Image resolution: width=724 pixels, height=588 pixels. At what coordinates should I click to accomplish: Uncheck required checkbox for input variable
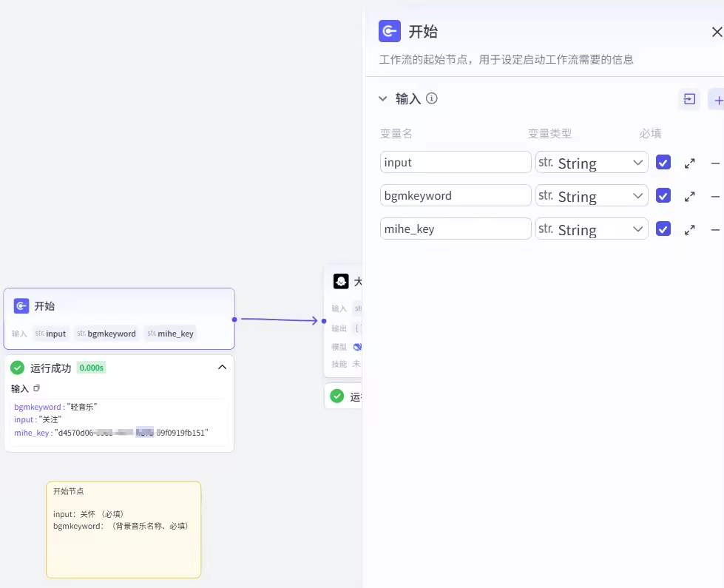663,163
